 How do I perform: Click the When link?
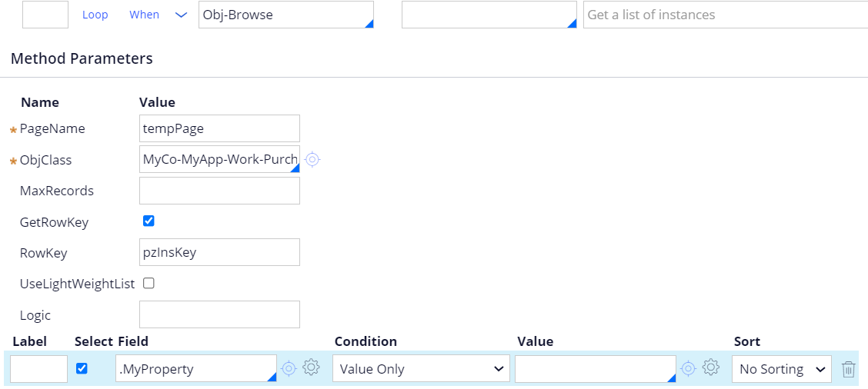tap(145, 15)
